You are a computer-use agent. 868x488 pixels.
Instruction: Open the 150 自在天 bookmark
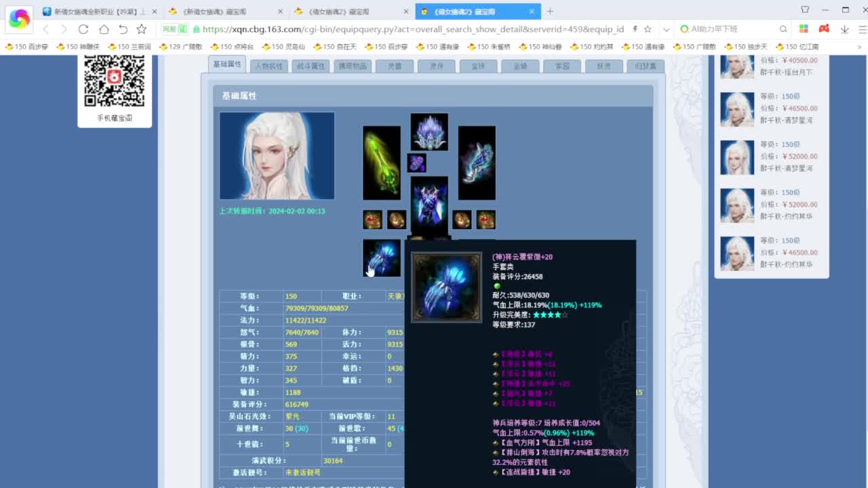[x=334, y=47]
